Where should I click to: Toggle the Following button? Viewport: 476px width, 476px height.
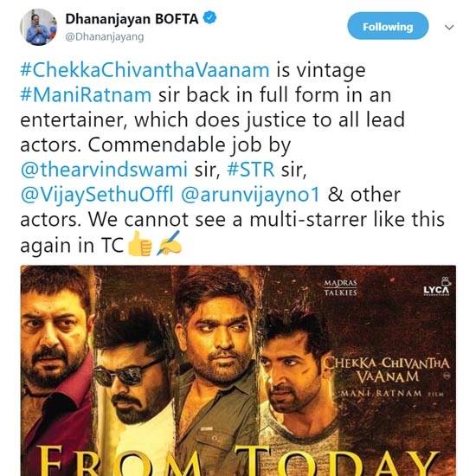(388, 26)
